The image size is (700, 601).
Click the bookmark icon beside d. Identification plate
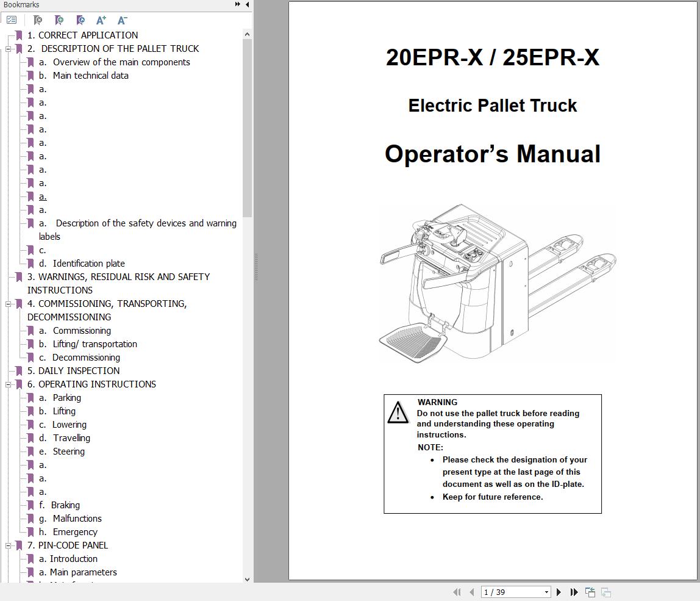pos(30,264)
